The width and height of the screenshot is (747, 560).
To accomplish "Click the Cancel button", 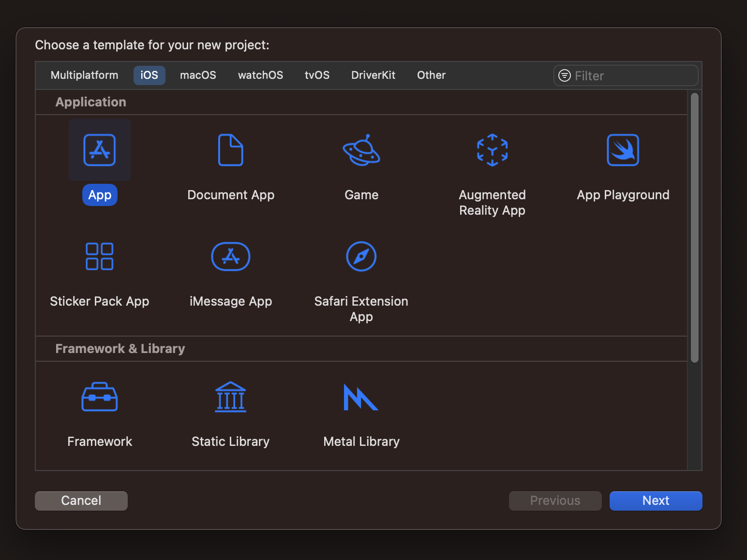I will pos(81,501).
